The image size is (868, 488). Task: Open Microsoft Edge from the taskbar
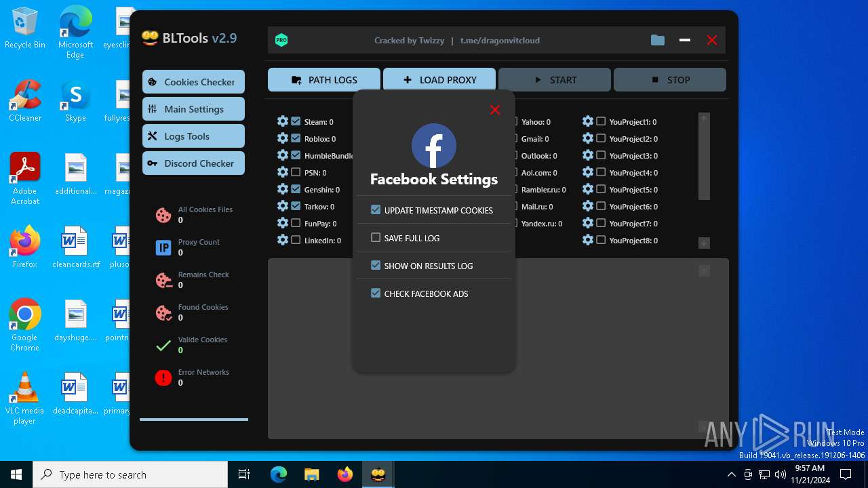[x=279, y=474]
